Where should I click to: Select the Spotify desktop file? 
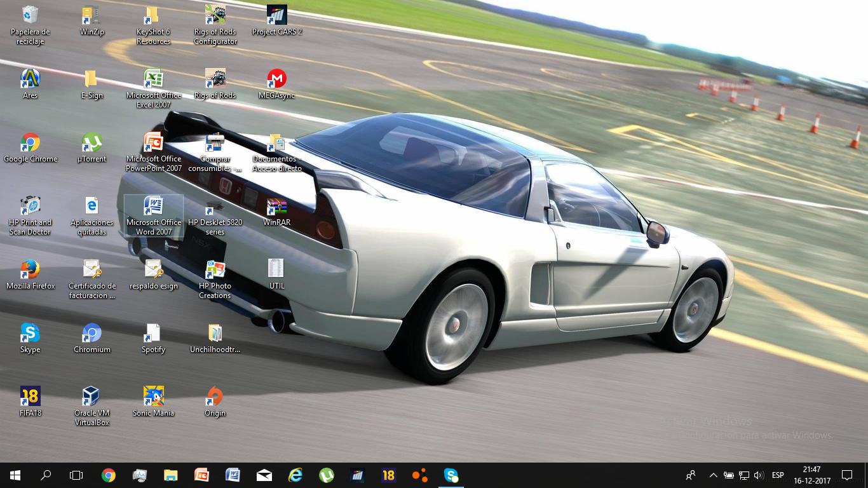tap(153, 337)
